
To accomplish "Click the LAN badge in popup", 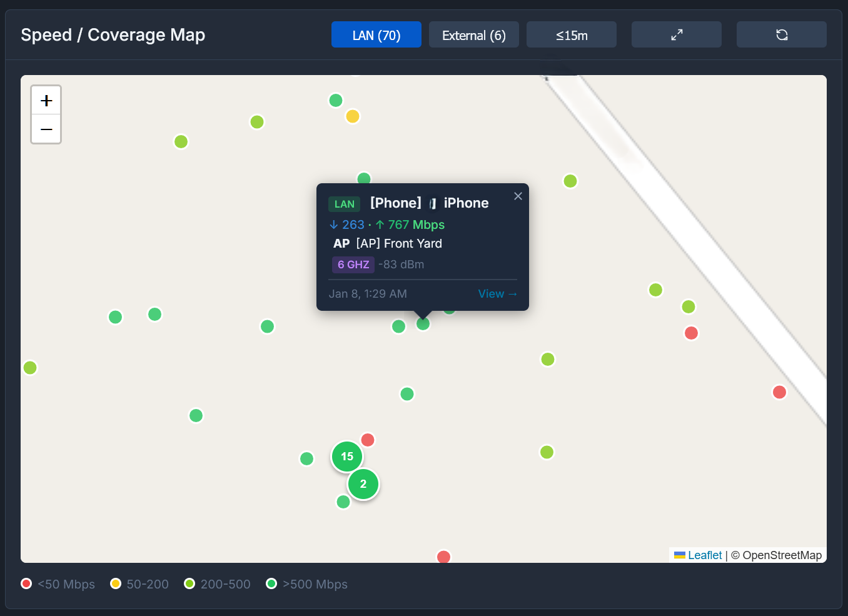I will tap(345, 204).
